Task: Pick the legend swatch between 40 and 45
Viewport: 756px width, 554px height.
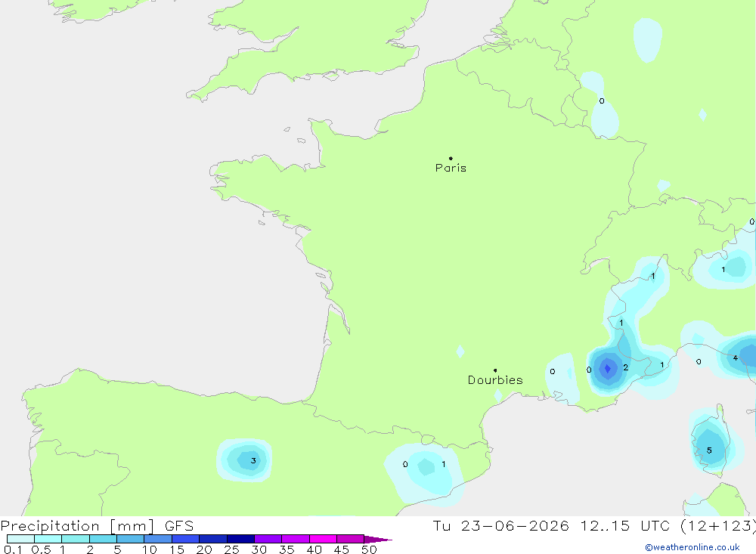Action: 323,539
